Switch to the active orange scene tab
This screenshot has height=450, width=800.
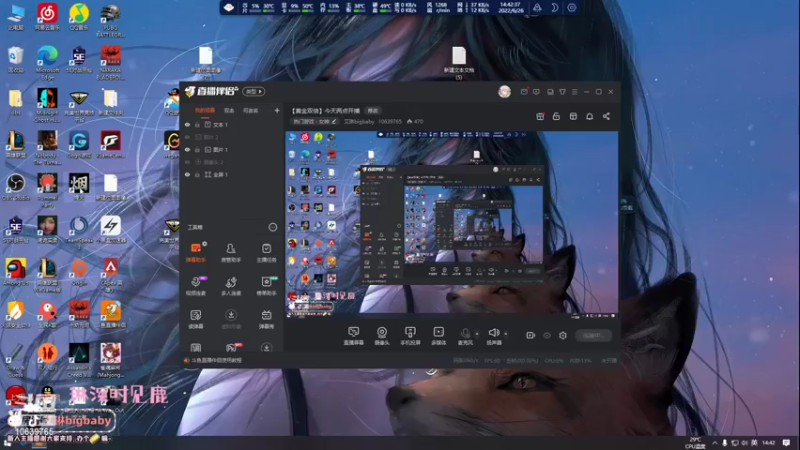[x=205, y=110]
